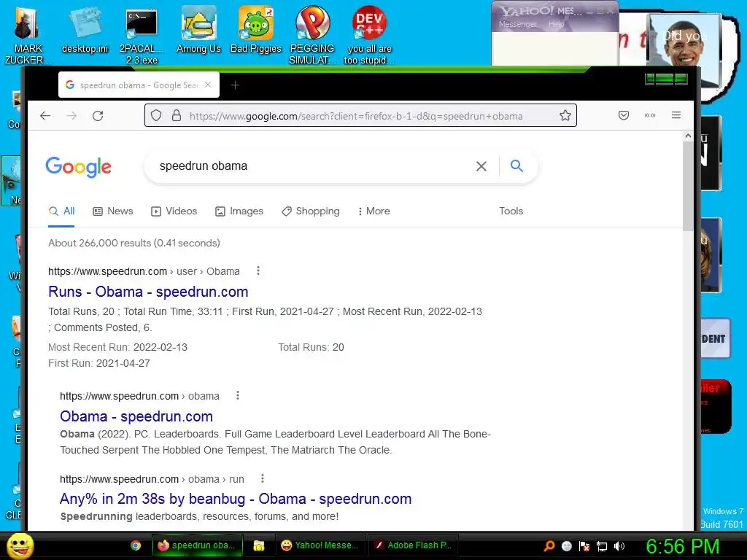The width and height of the screenshot is (747, 560).
Task: Open the Firefox hamburger menu
Action: pos(676,115)
